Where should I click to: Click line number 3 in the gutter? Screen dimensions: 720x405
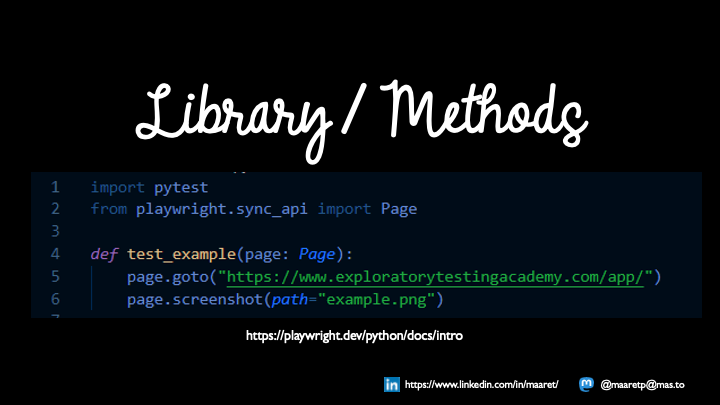(56, 231)
